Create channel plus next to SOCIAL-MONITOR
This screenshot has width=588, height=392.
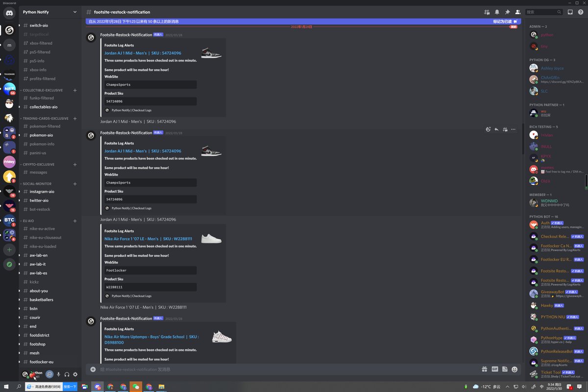75,184
